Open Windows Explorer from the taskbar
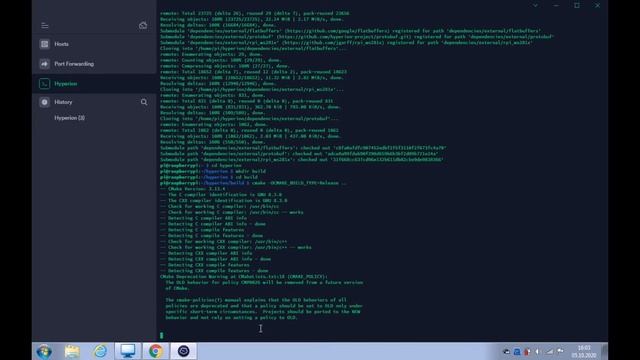 [72, 351]
